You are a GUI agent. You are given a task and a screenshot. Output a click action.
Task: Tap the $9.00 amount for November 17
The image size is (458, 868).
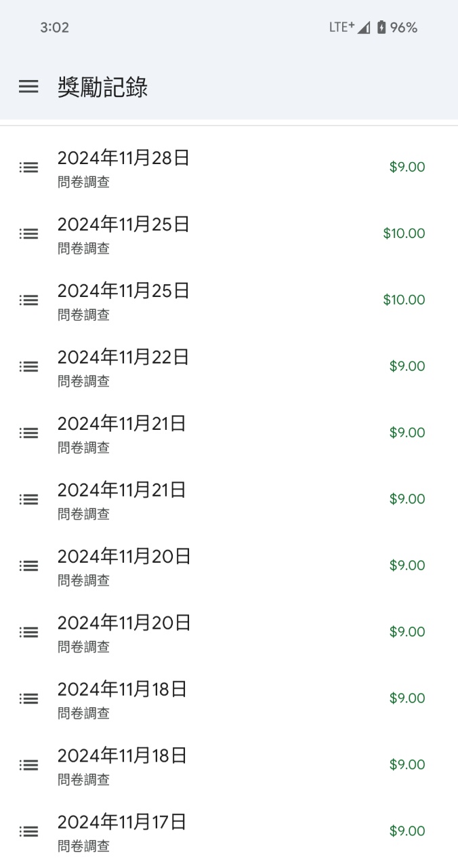[x=407, y=831]
